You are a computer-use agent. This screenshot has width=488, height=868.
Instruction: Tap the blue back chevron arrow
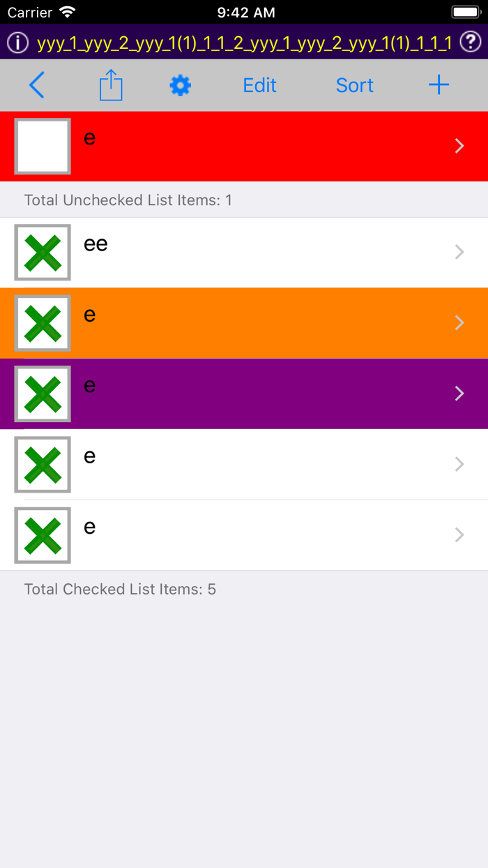36,84
